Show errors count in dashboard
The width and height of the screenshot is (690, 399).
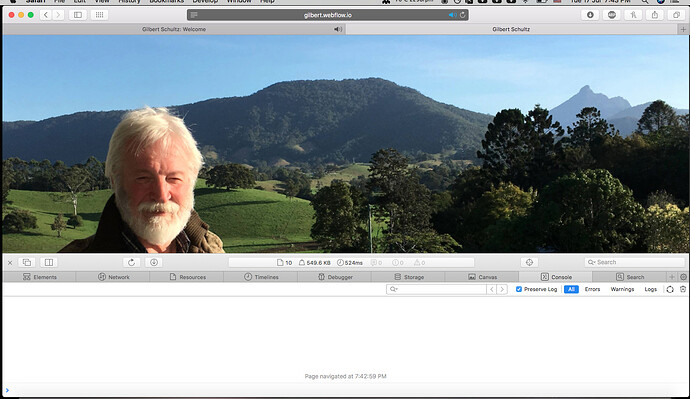coord(398,263)
